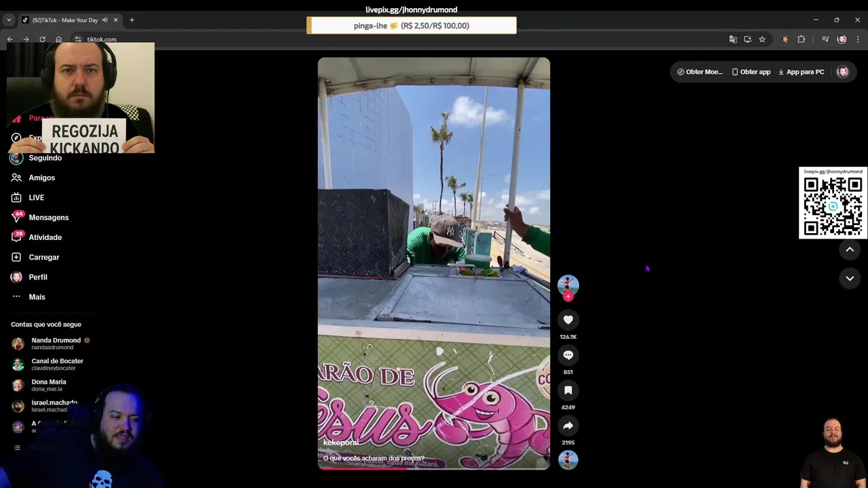This screenshot has height=488, width=868.
Task: Click the video player to pause
Action: [434, 263]
